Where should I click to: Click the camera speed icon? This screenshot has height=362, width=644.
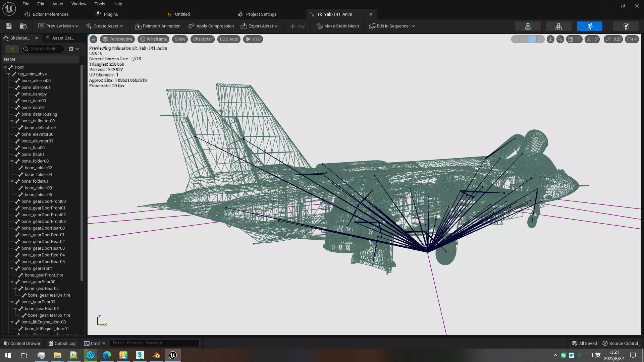[x=632, y=39]
